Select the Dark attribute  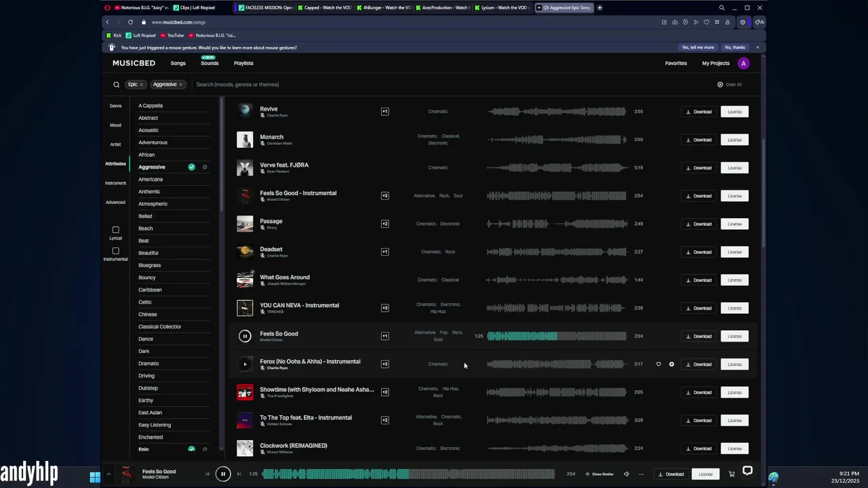(144, 351)
